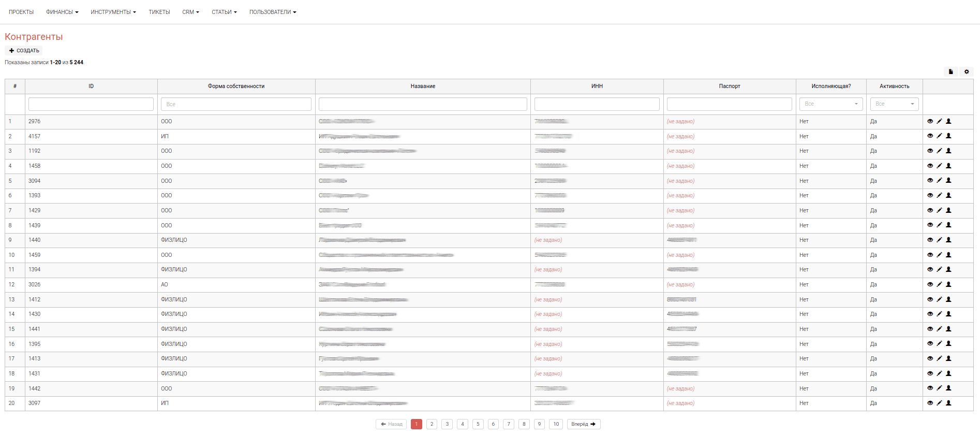Click the user icon for row 1192

click(948, 151)
